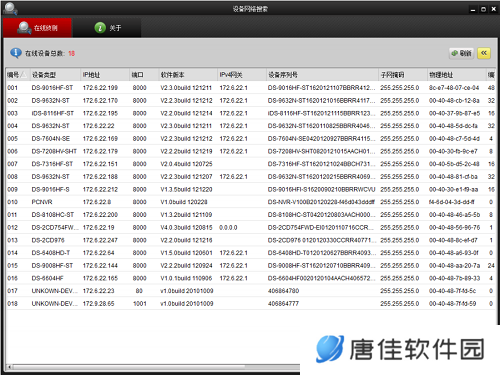Screen dimensions: 500x375
Task: Select device DS-8108HC-ST
Action: pyautogui.click(x=53, y=215)
